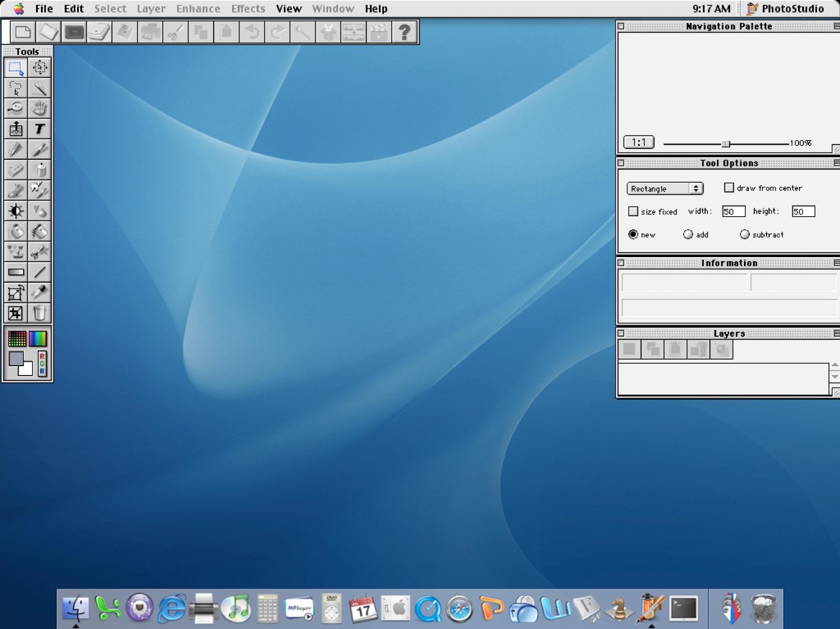Click the width input field
The width and height of the screenshot is (840, 629).
tap(733, 211)
